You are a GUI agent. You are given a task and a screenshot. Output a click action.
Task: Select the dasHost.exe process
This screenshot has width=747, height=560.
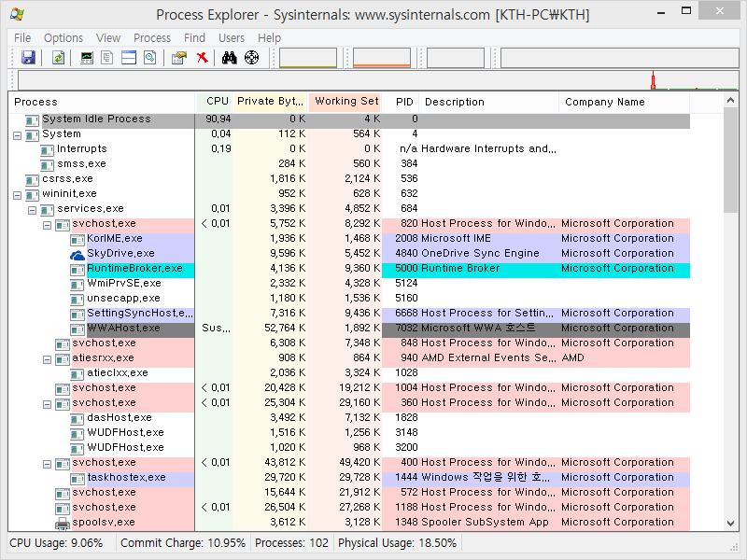[x=120, y=417]
